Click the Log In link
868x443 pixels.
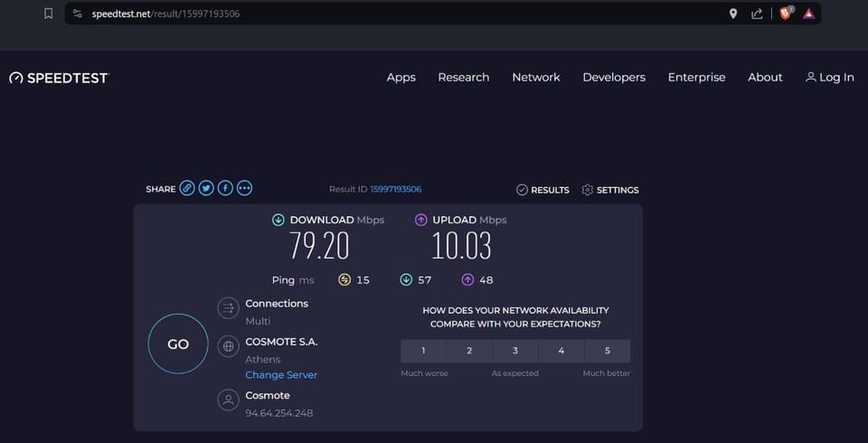pyautogui.click(x=829, y=78)
